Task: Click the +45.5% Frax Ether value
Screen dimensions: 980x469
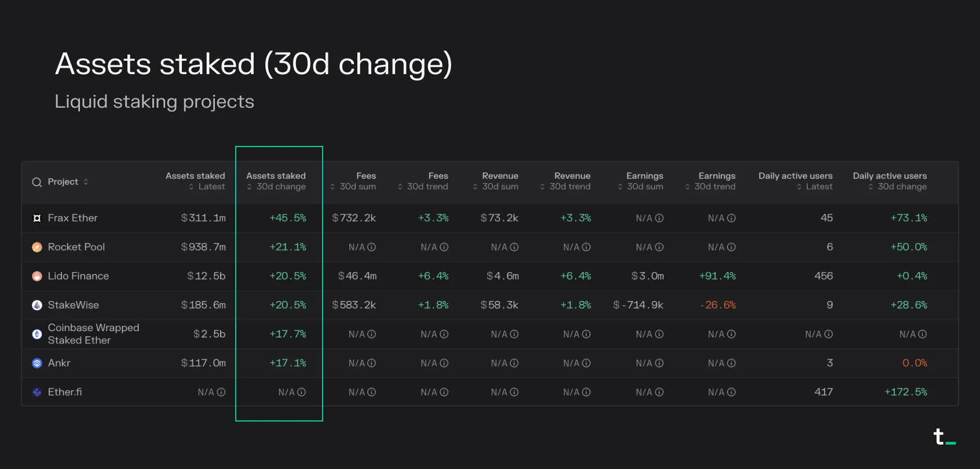Action: 288,218
